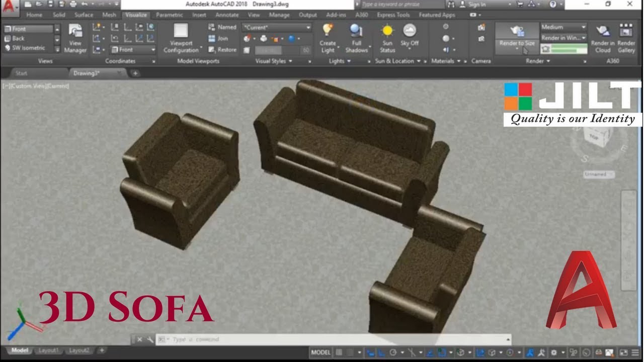
Task: Click the new drawing plus tab
Action: tap(135, 73)
